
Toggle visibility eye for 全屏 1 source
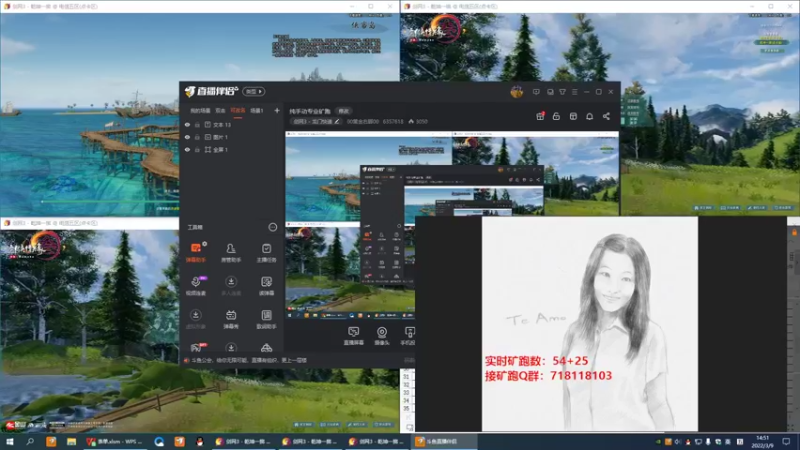(187, 149)
